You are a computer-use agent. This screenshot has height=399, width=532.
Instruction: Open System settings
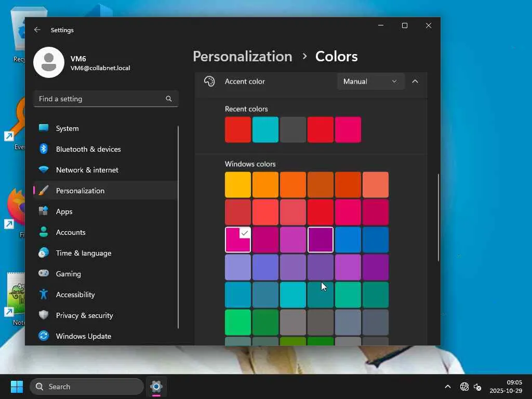tap(105, 128)
